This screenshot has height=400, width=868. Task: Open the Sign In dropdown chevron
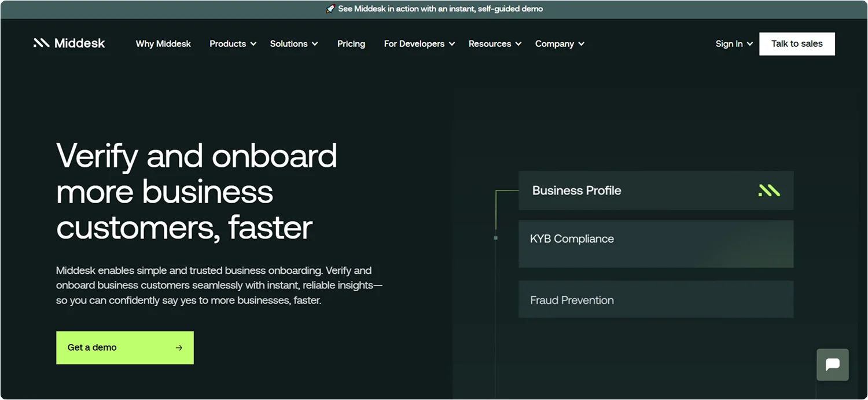(x=750, y=44)
